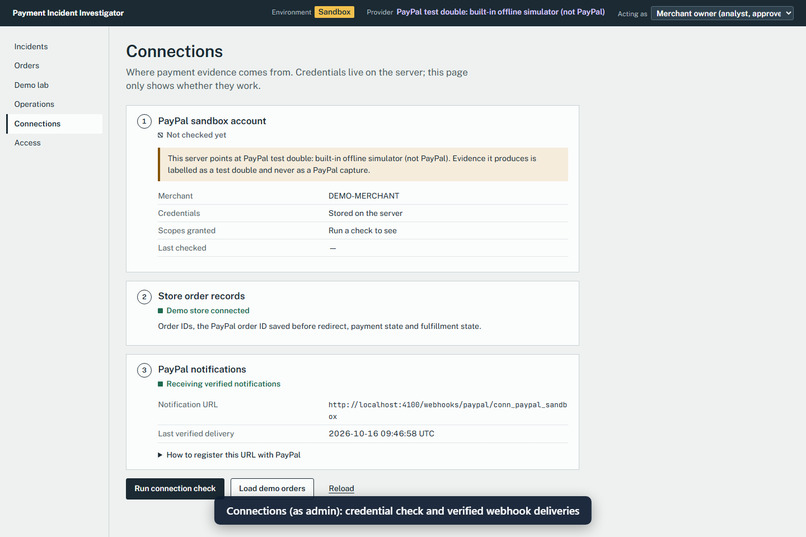Click the Last checked label
This screenshot has width=806, height=537.
click(x=182, y=248)
